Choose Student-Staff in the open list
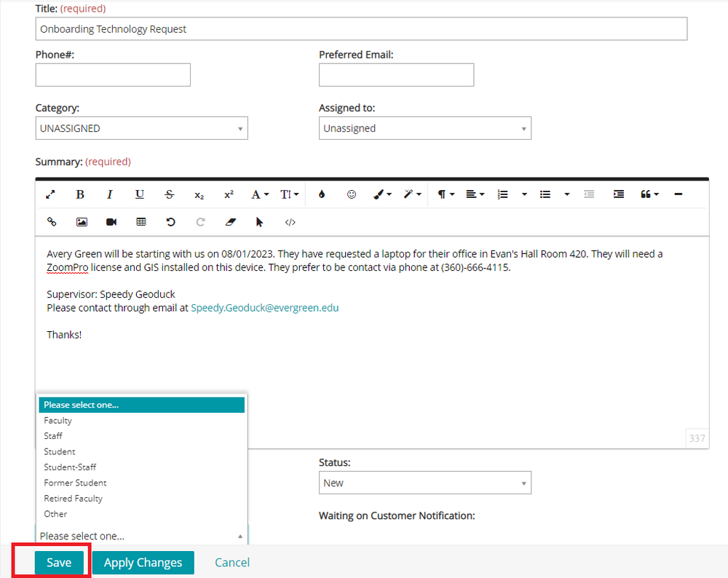This screenshot has height=578, width=728. click(x=70, y=467)
